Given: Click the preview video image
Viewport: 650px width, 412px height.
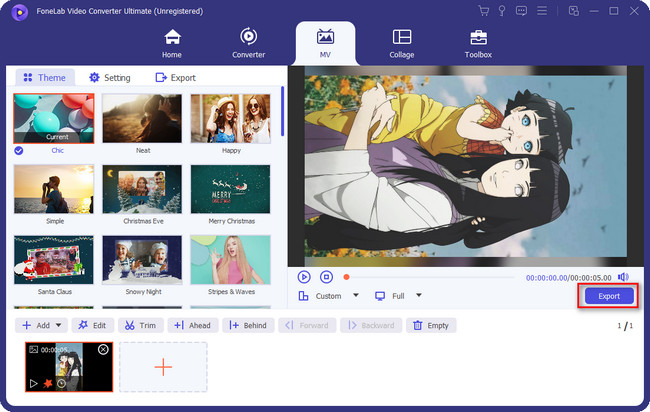Looking at the screenshot, I should [x=466, y=166].
